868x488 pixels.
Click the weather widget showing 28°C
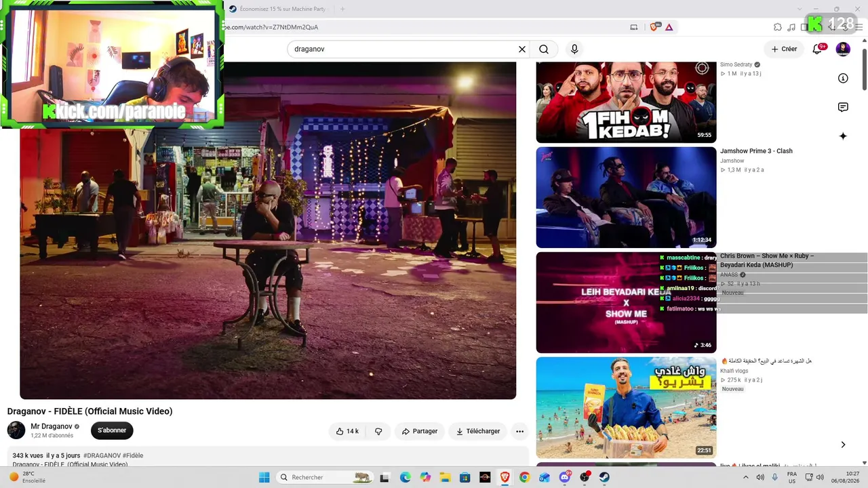click(27, 477)
